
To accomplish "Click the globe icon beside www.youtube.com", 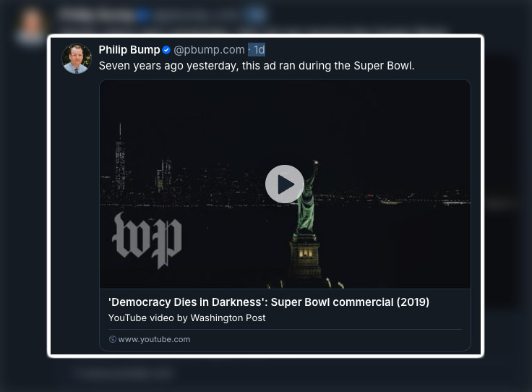I will [x=113, y=339].
